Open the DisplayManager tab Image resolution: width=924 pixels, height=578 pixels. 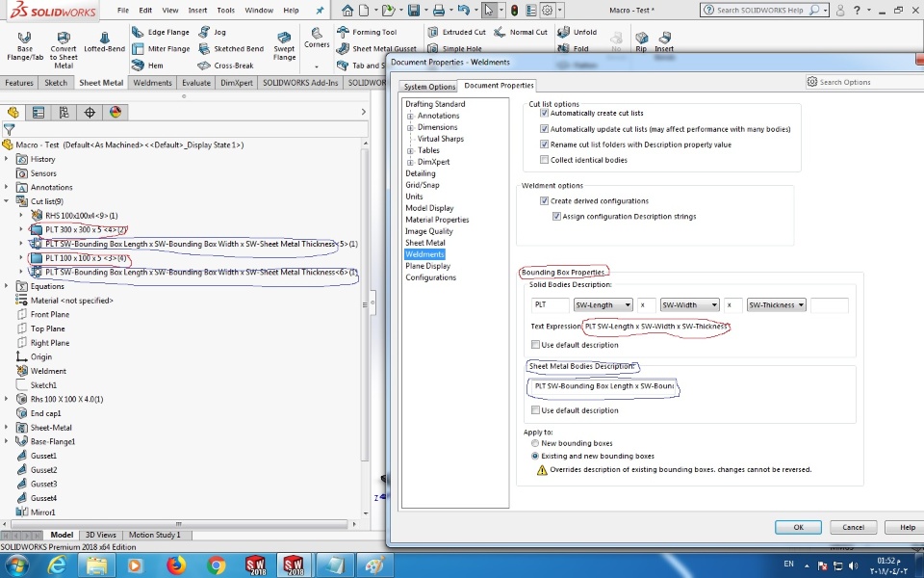pyautogui.click(x=115, y=112)
